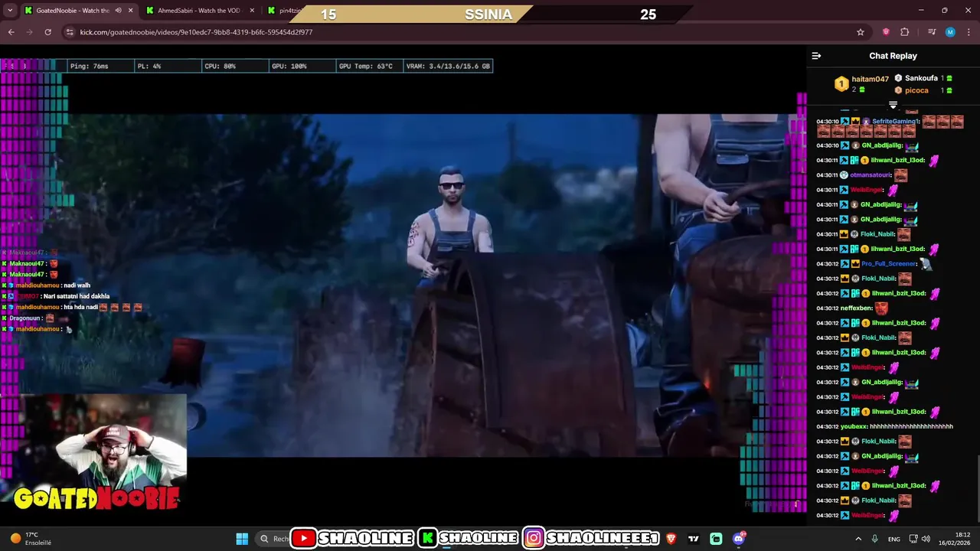Click the browser forward arrow
Screen dimensions: 980x551
[29, 32]
